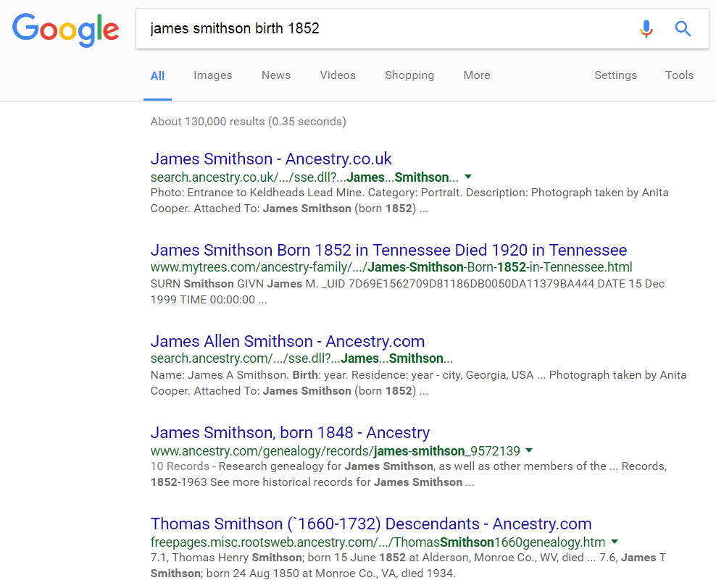Open James Smithson, born 1848 - Ancestry result

click(291, 432)
